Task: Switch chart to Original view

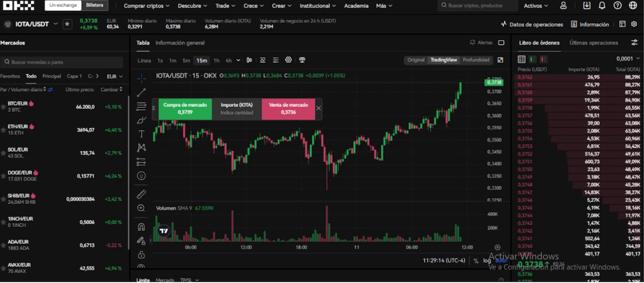Action: tap(415, 60)
